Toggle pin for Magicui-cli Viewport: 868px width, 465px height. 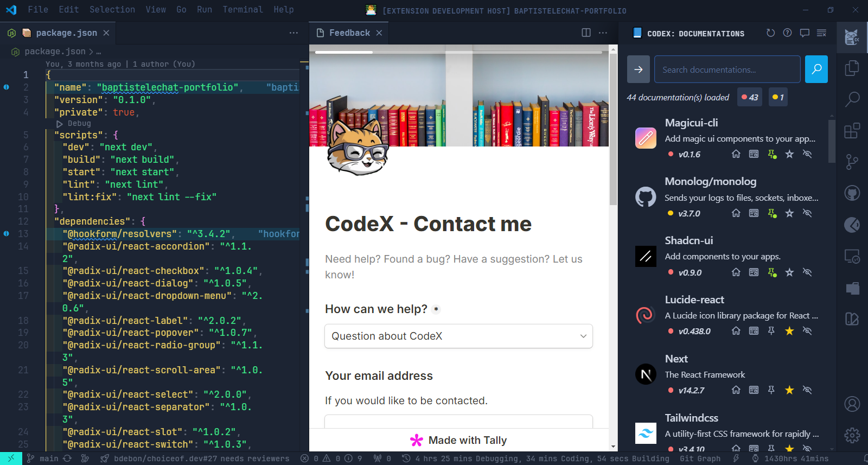click(772, 154)
